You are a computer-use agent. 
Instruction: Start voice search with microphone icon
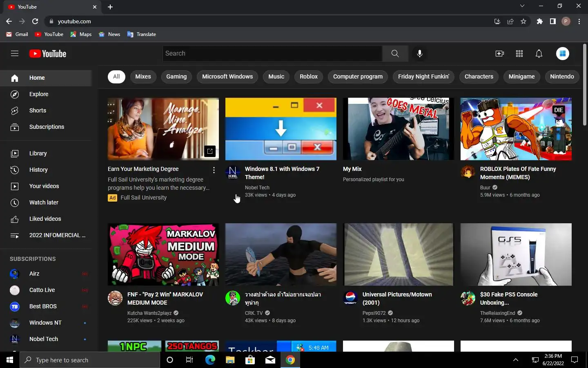[x=419, y=54]
